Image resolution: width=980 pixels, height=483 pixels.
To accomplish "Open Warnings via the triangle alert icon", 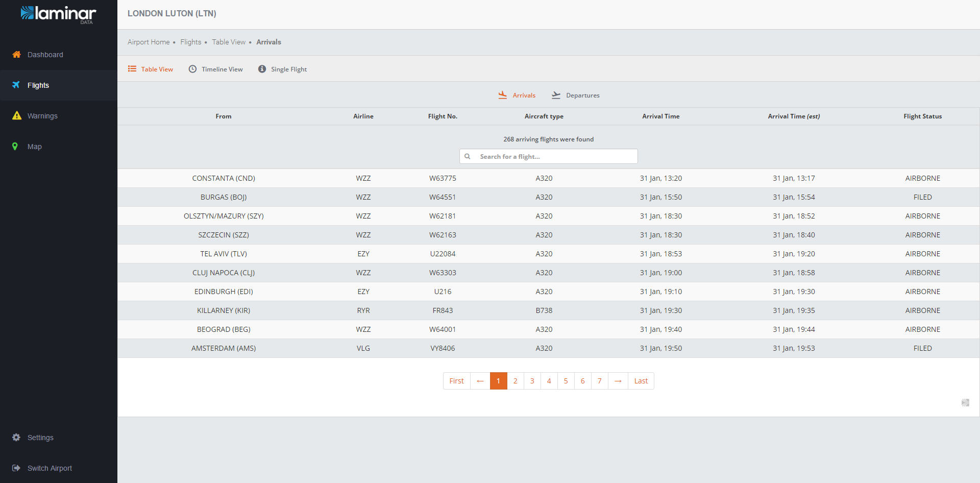I will (x=17, y=116).
